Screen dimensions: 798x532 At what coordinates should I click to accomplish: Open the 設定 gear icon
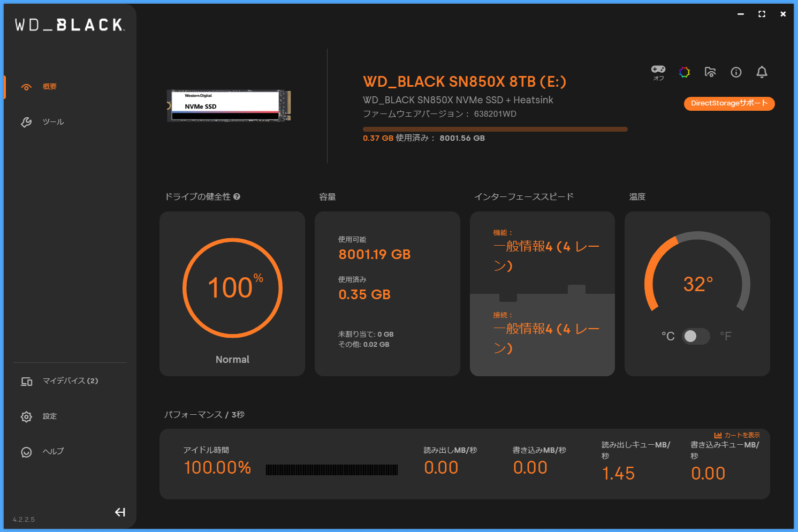pos(26,416)
